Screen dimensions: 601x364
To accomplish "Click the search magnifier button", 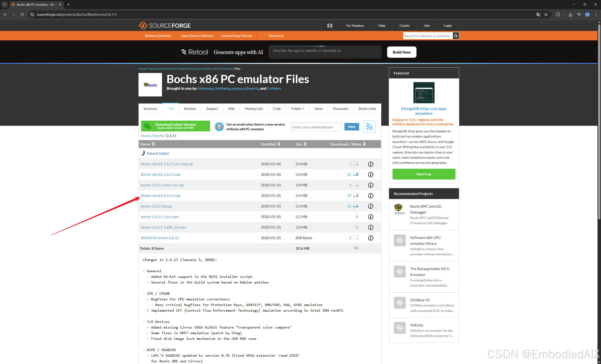I will tap(456, 36).
